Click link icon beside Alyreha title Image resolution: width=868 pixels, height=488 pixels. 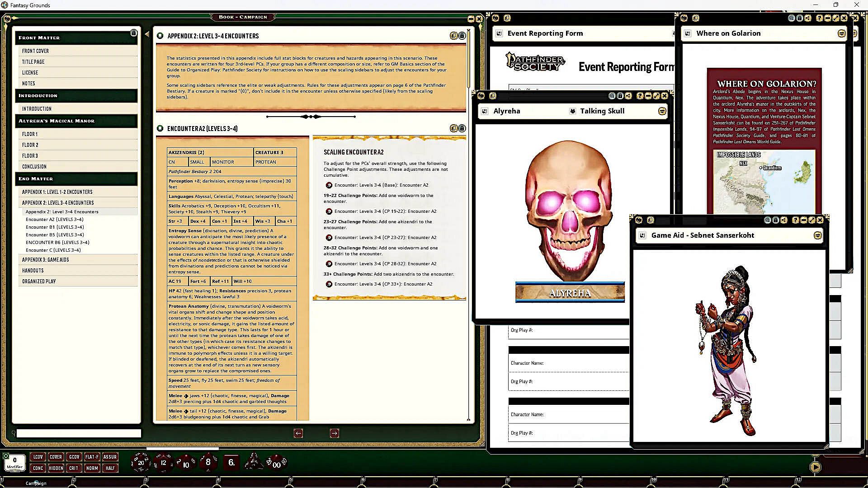click(x=485, y=111)
